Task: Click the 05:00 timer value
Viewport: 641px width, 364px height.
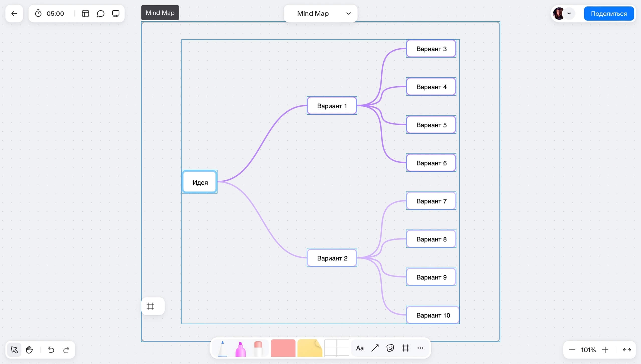Action: pyautogui.click(x=55, y=14)
